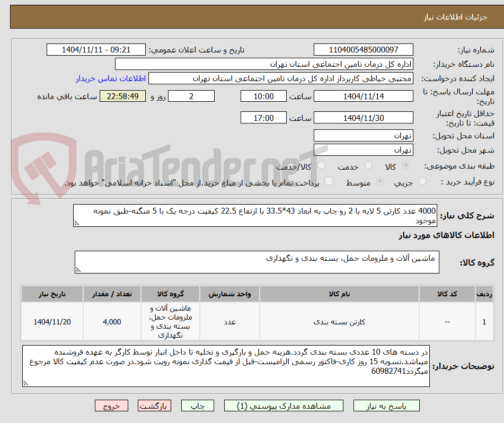Viewport: 504px width, 423px height.
Task: Click the ساعت باقی مانده label
Action: coord(67,97)
